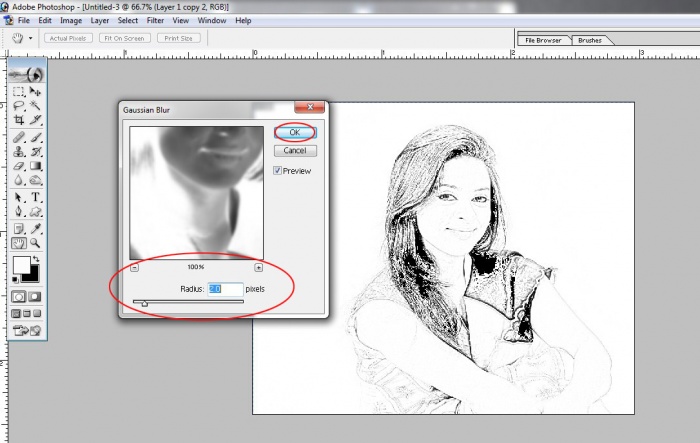The width and height of the screenshot is (700, 443).
Task: Select the Eraser tool
Action: (x=18, y=166)
